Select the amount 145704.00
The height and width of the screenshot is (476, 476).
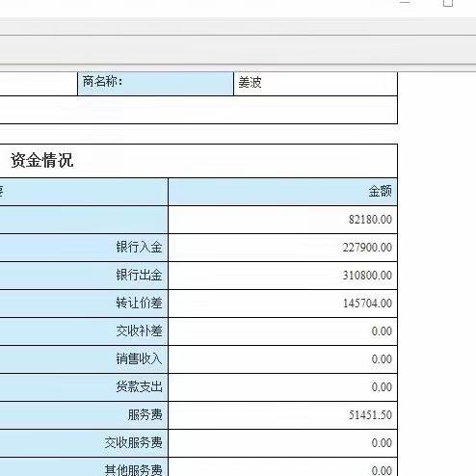click(x=367, y=304)
